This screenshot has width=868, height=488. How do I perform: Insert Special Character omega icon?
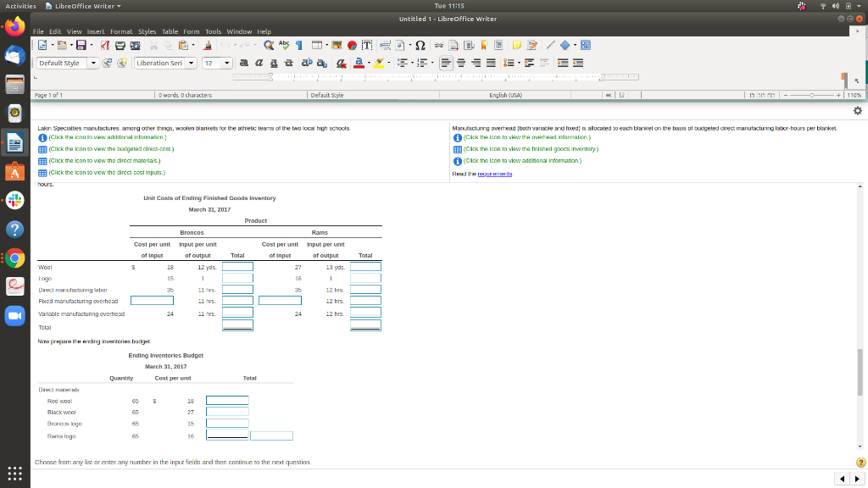[420, 46]
